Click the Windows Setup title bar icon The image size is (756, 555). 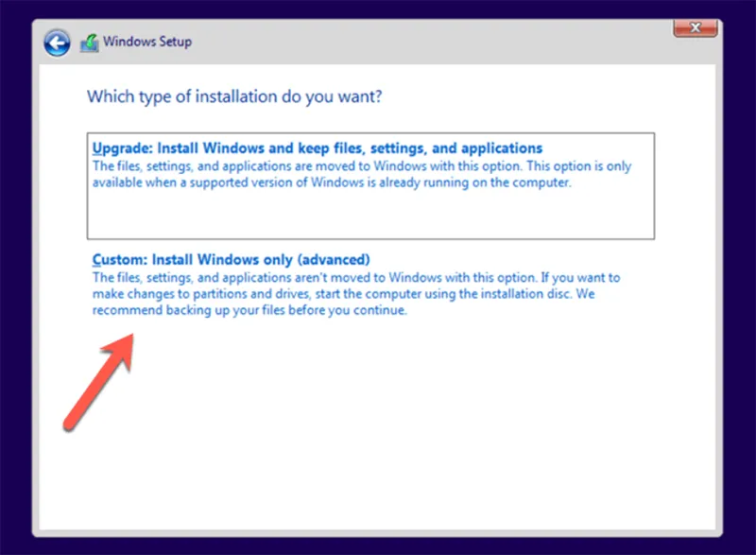point(90,42)
